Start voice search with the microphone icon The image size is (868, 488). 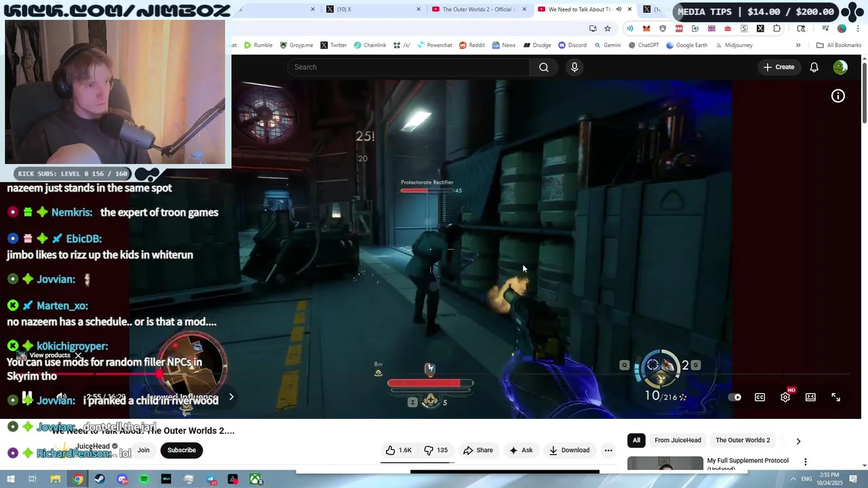[574, 67]
